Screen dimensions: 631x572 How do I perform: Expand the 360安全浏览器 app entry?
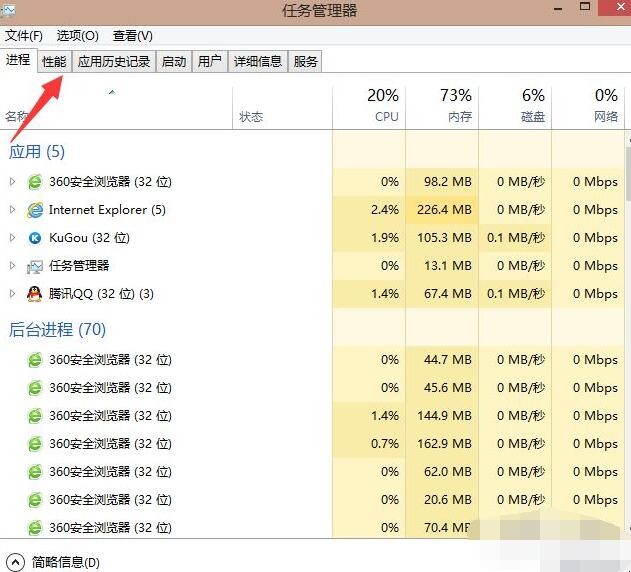[x=12, y=182]
